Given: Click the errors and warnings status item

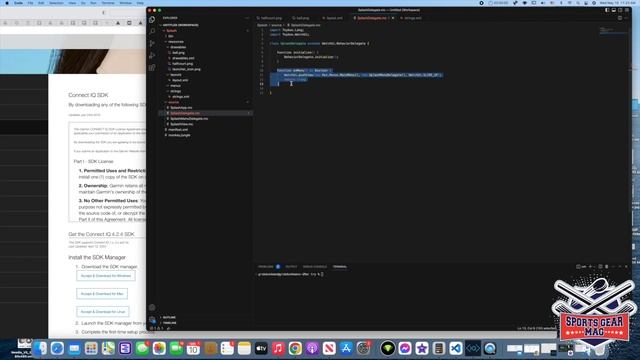Looking at the screenshot, I should tap(157, 328).
